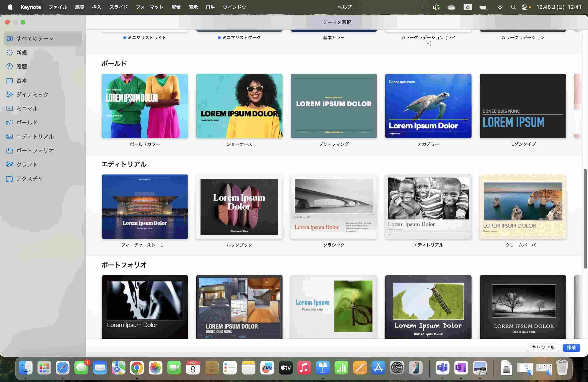Click the 作成 button
The height and width of the screenshot is (382, 588).
(571, 348)
